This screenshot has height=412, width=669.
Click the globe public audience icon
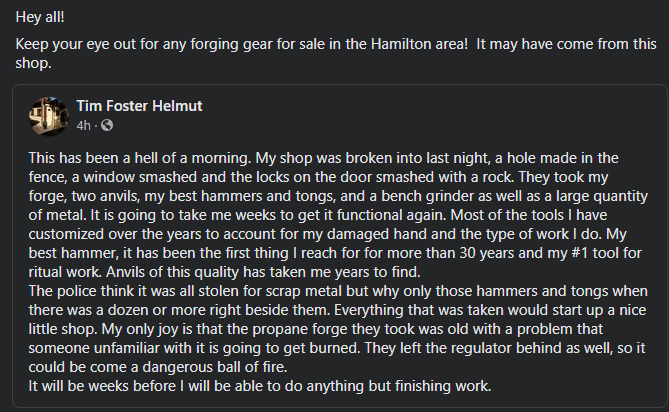(107, 125)
